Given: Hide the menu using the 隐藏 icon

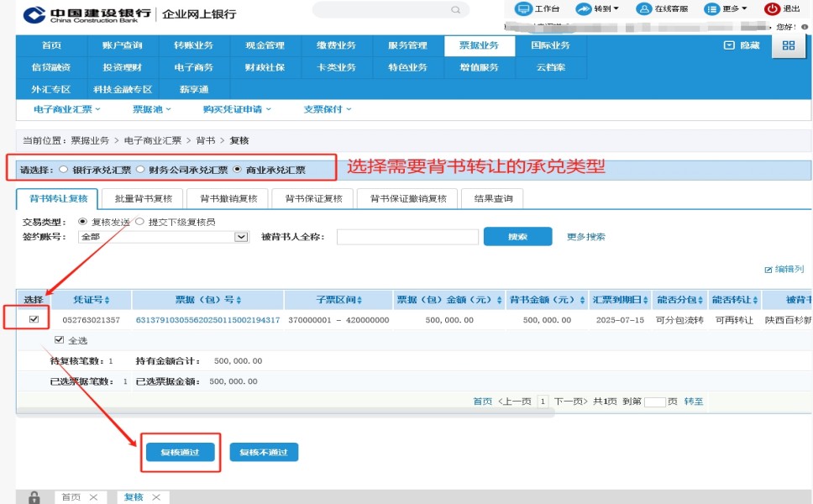Looking at the screenshot, I should [729, 45].
